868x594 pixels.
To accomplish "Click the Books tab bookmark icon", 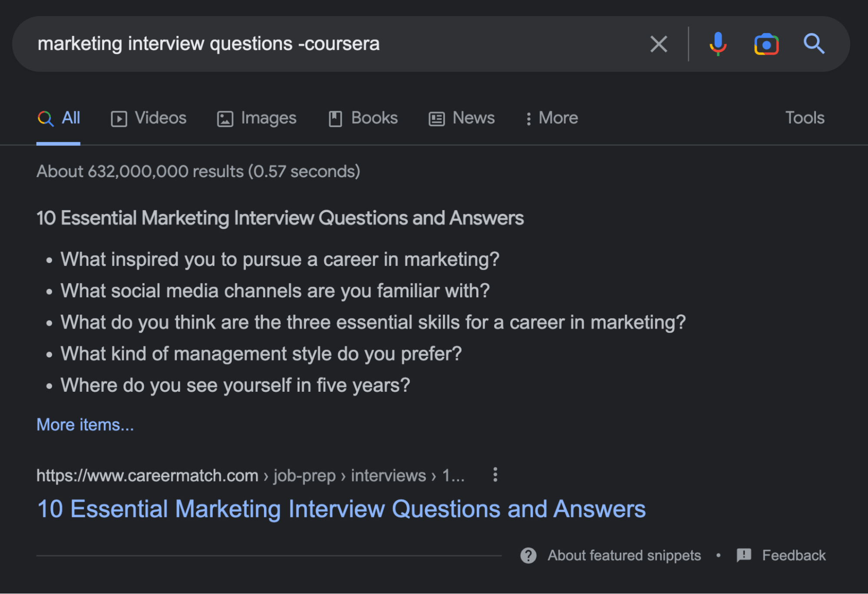I will coord(335,118).
